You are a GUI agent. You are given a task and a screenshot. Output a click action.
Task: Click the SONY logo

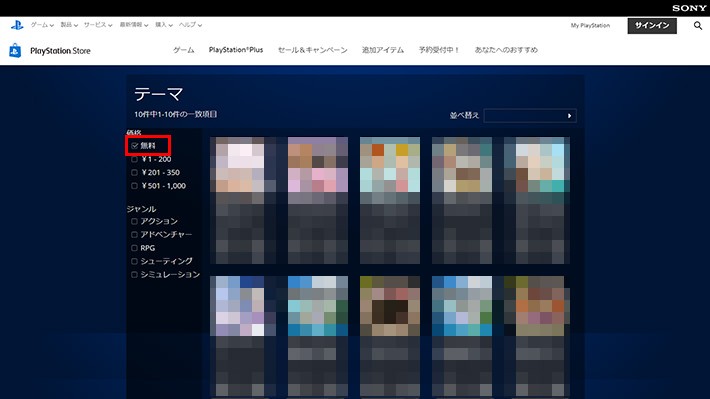point(689,8)
